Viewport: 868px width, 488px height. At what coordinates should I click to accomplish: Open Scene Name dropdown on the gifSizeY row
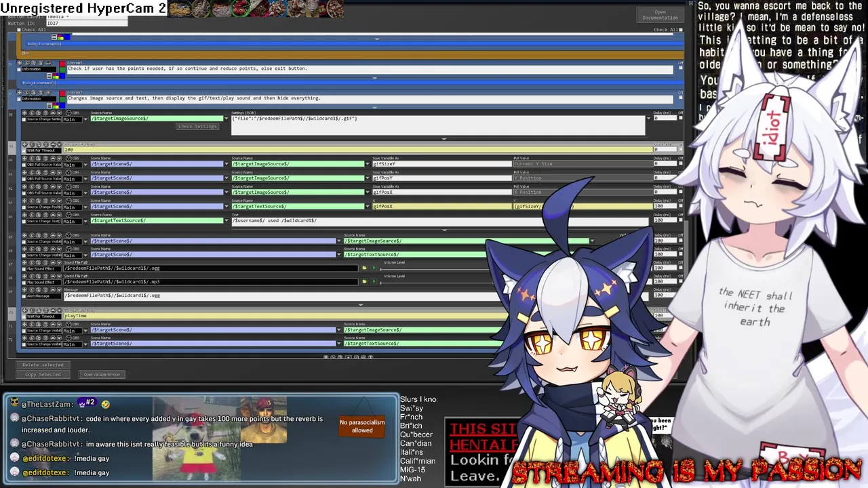click(226, 164)
